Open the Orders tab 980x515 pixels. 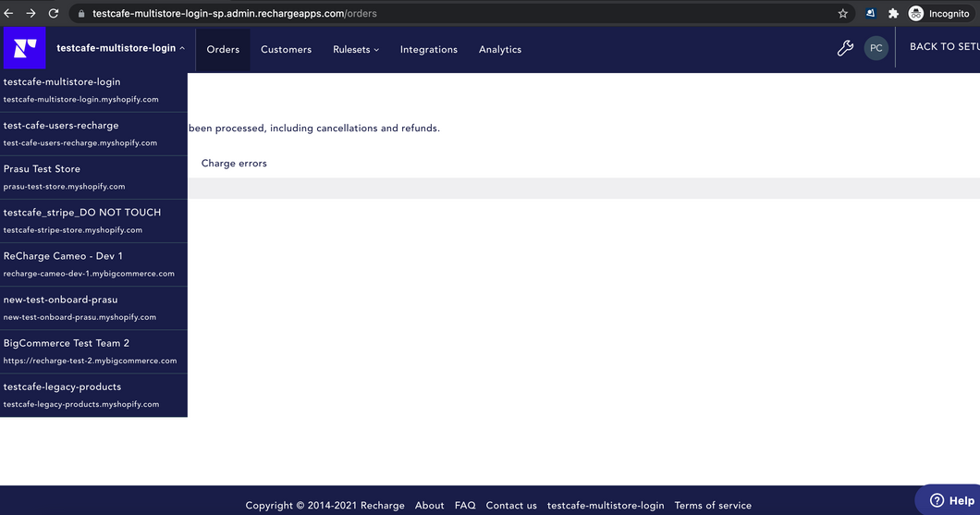tap(223, 49)
